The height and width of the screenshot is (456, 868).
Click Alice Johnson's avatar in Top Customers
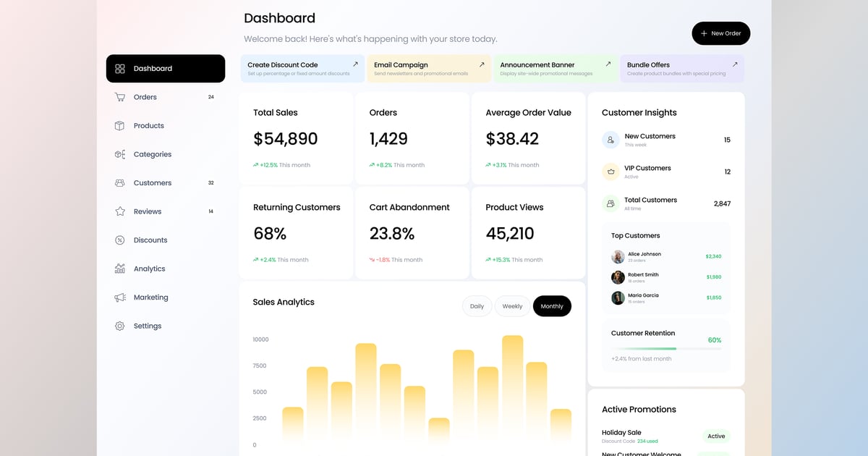618,257
